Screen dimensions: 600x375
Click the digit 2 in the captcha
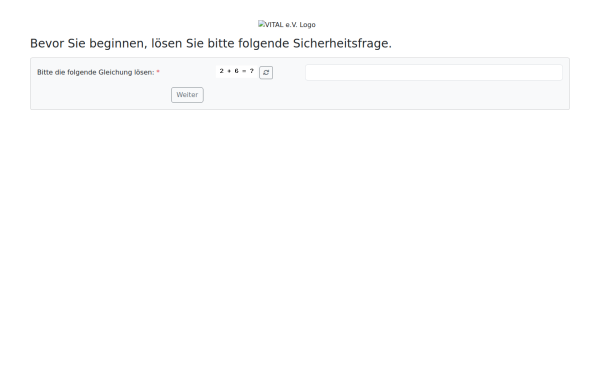222,71
